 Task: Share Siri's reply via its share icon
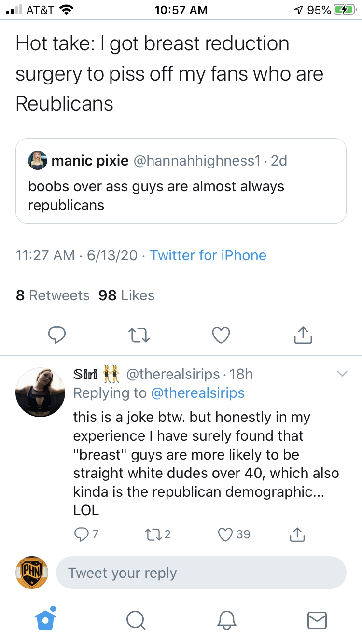coord(297,534)
